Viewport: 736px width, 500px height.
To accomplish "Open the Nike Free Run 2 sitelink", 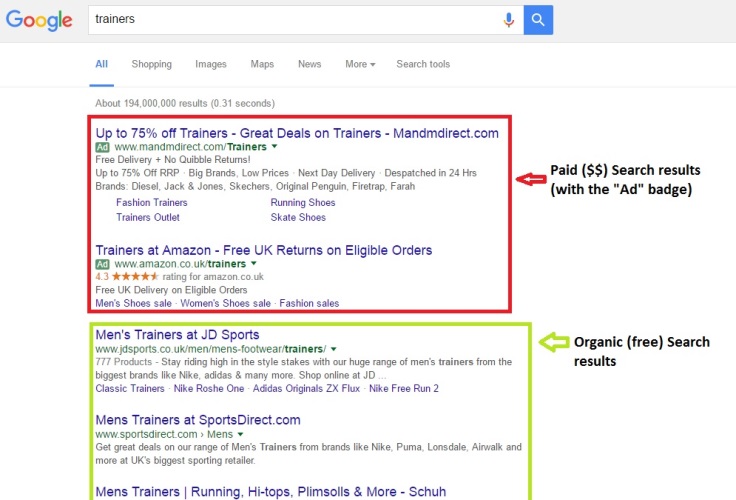I will coord(404,389).
